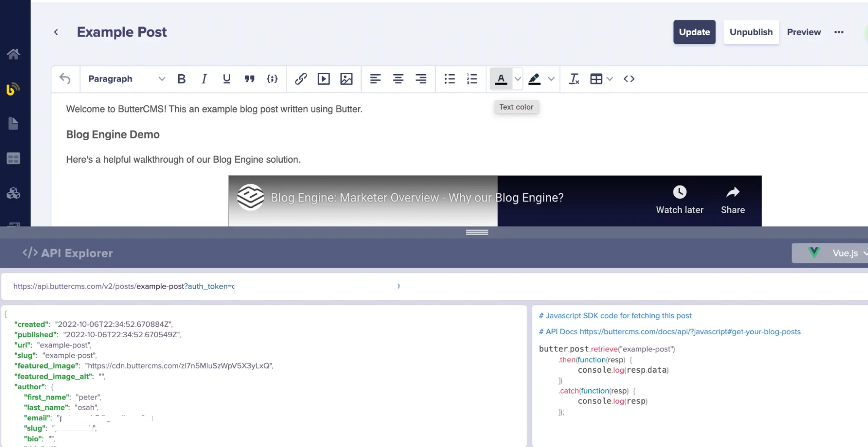Click the video channel logo thumbnail
The width and height of the screenshot is (868, 447).
point(251,197)
